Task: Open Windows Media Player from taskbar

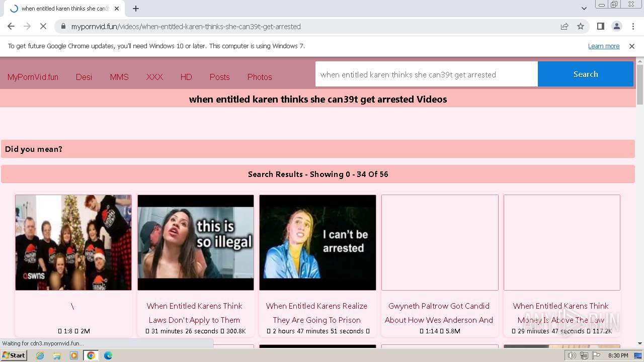Action: pyautogui.click(x=74, y=355)
